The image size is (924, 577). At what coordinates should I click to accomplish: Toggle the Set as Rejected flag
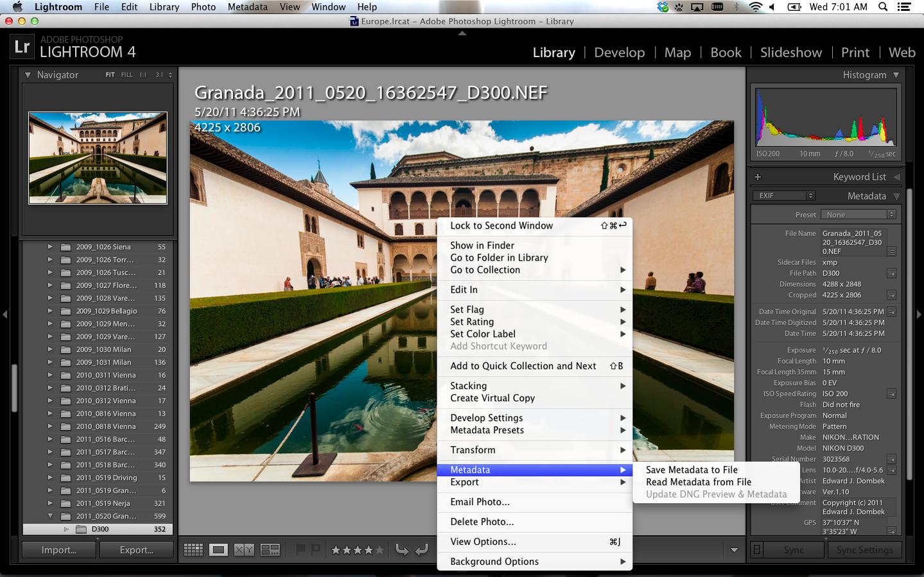click(316, 549)
